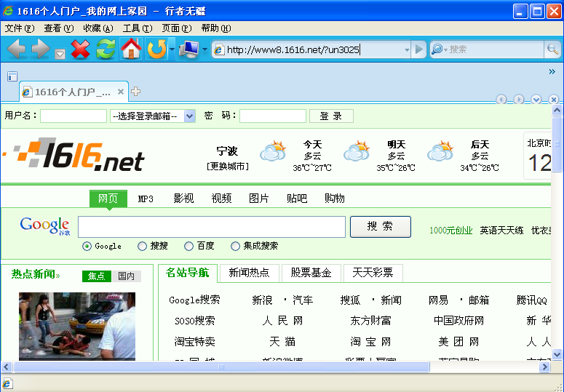564x392 pixels.
Task: Expand the address bar URL history dropdown
Action: [x=407, y=49]
